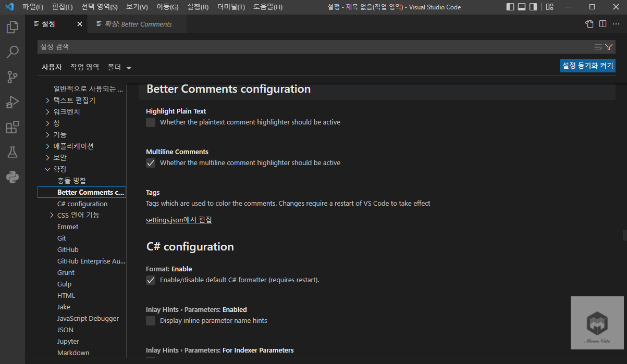This screenshot has height=364, width=627.
Task: Open Customize Layout options
Action: click(x=550, y=7)
